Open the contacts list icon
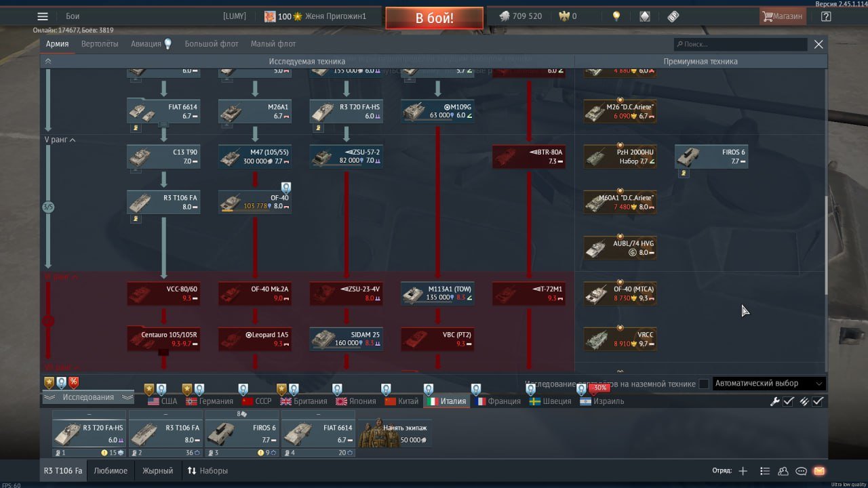Viewport: 868px width, 488px height. coord(765,471)
